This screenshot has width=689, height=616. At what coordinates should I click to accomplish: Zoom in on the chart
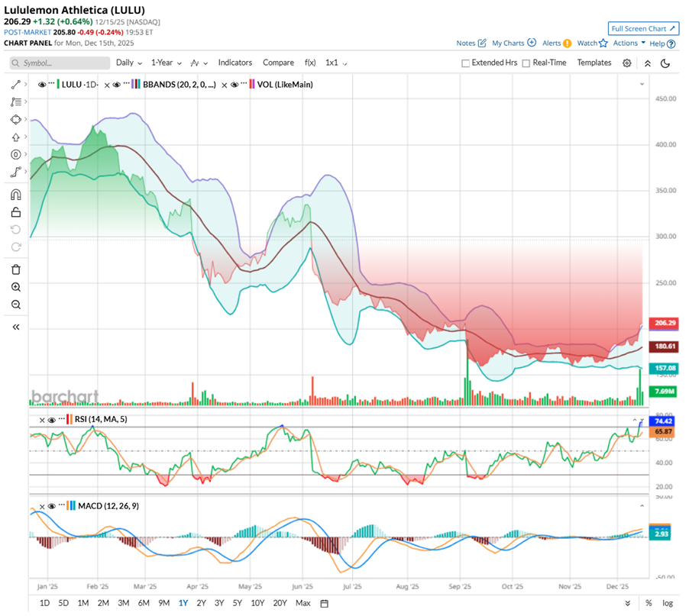pos(16,287)
